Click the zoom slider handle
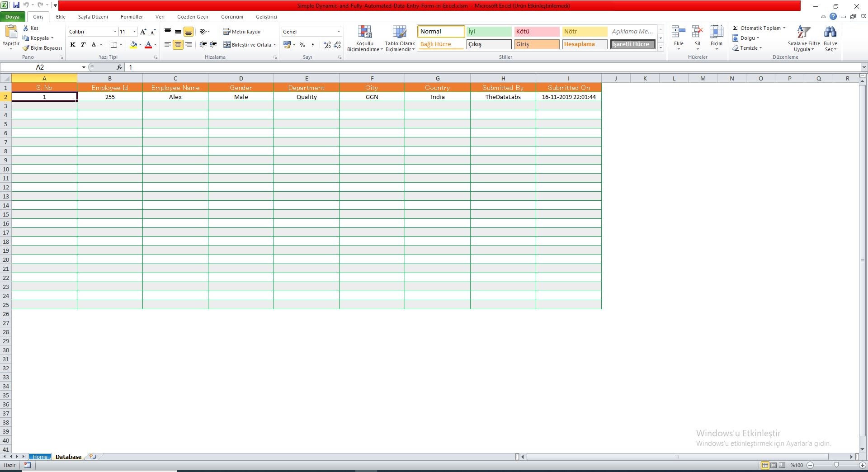The image size is (868, 472). click(x=836, y=465)
